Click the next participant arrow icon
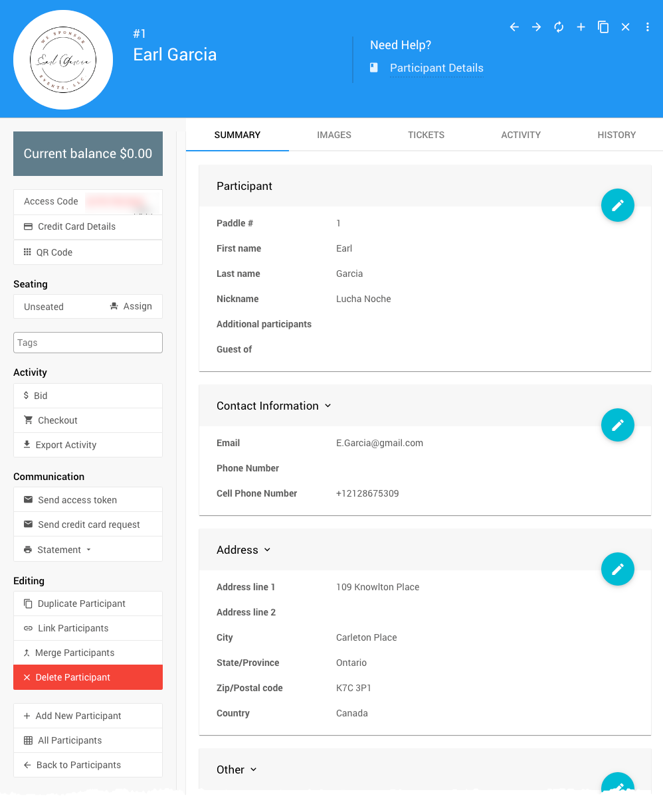The height and width of the screenshot is (812, 663). (x=536, y=27)
